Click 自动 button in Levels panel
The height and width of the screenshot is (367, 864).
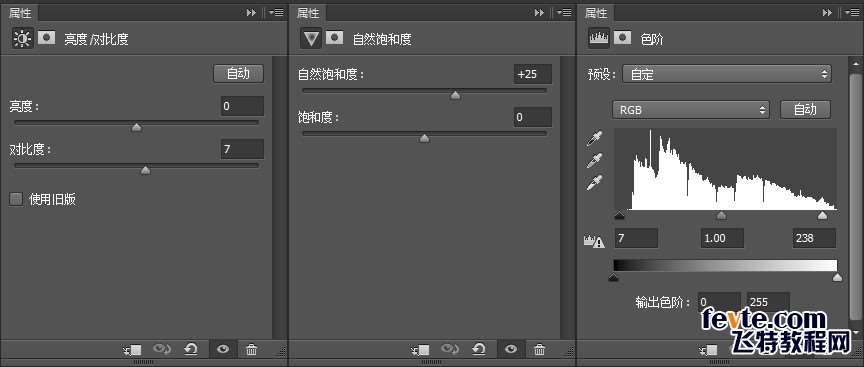click(805, 110)
